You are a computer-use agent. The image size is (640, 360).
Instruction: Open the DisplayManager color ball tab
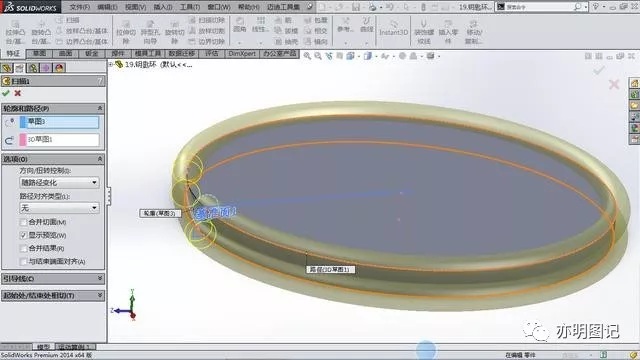(x=59, y=68)
